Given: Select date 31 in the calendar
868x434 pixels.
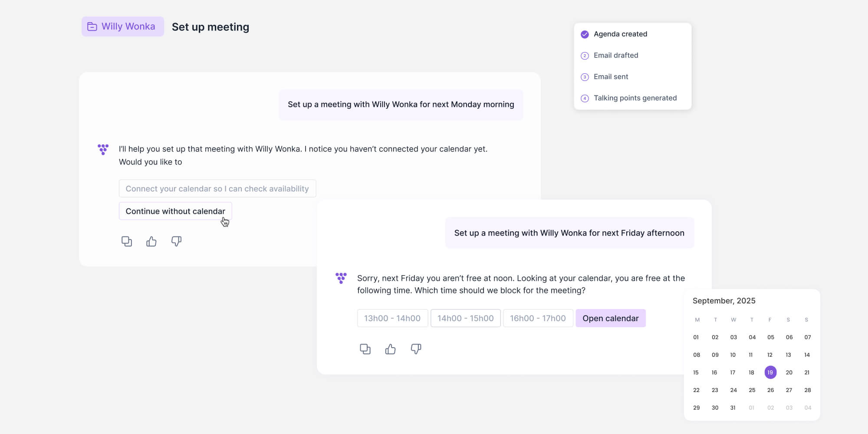Looking at the screenshot, I should [x=733, y=408].
